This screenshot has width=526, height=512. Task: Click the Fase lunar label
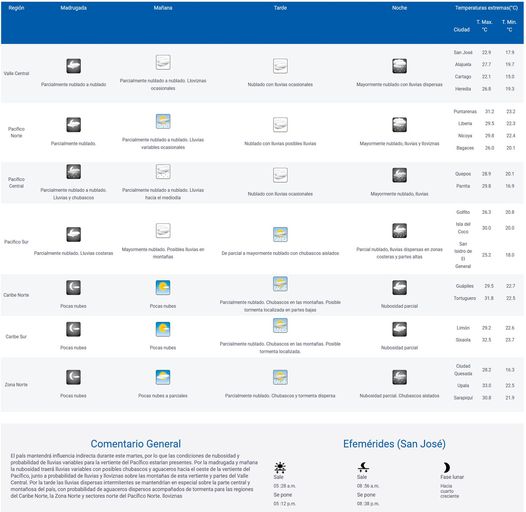pyautogui.click(x=452, y=477)
